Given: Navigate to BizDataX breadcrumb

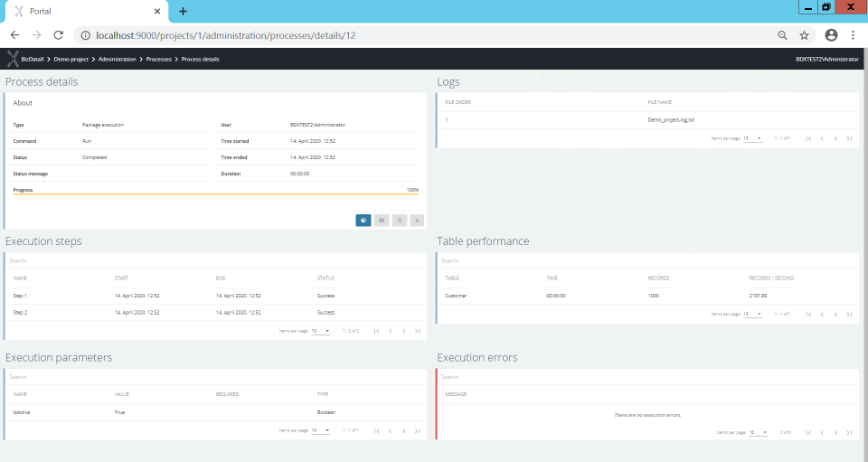Looking at the screenshot, I should [x=33, y=59].
